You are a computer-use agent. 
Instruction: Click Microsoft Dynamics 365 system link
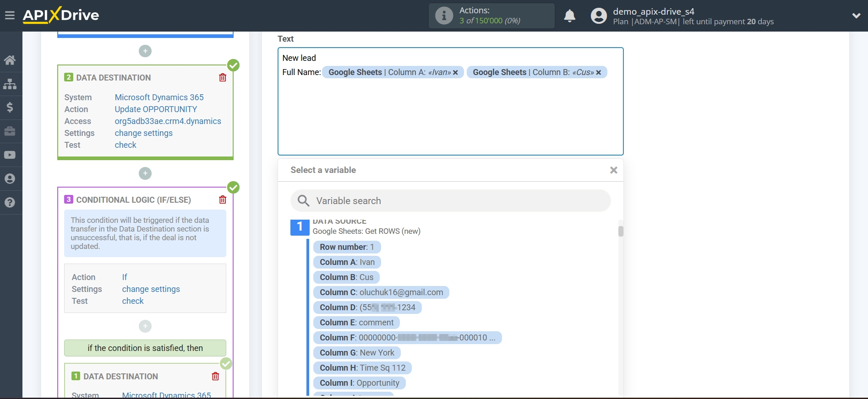point(159,97)
